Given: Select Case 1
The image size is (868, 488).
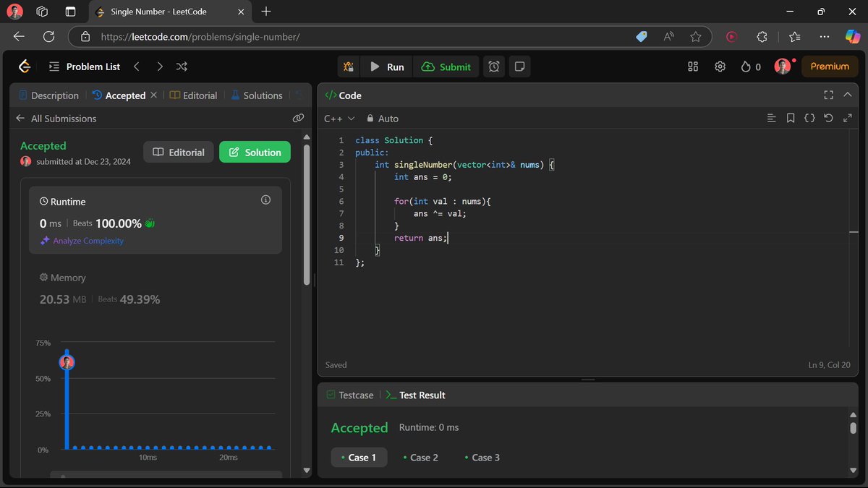Looking at the screenshot, I should pyautogui.click(x=359, y=457).
